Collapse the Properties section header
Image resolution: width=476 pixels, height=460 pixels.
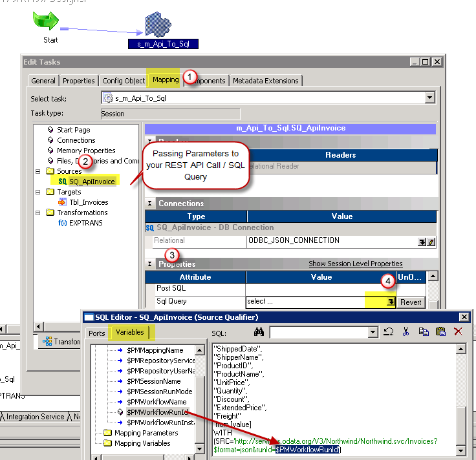pyautogui.click(x=149, y=264)
